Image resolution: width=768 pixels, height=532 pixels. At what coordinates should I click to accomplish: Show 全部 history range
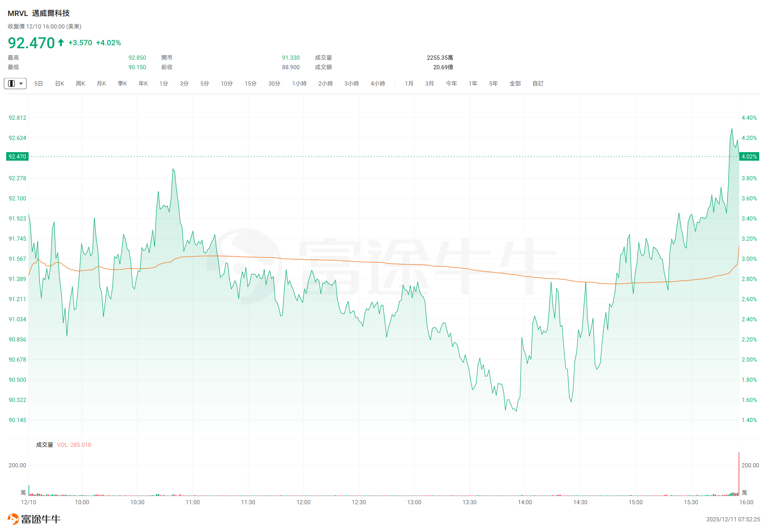(515, 83)
